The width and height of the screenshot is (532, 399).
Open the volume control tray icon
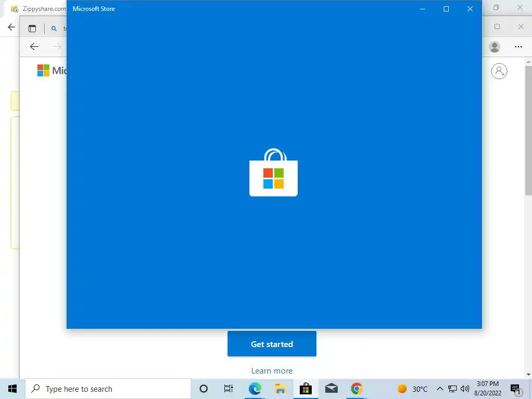coord(465,389)
